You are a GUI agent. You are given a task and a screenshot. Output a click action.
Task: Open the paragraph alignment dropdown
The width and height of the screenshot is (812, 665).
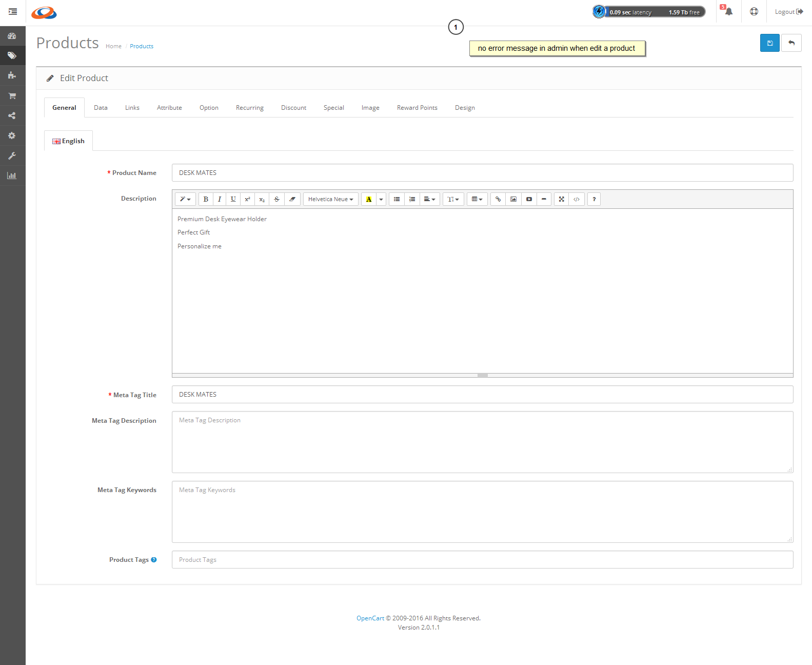[430, 199]
